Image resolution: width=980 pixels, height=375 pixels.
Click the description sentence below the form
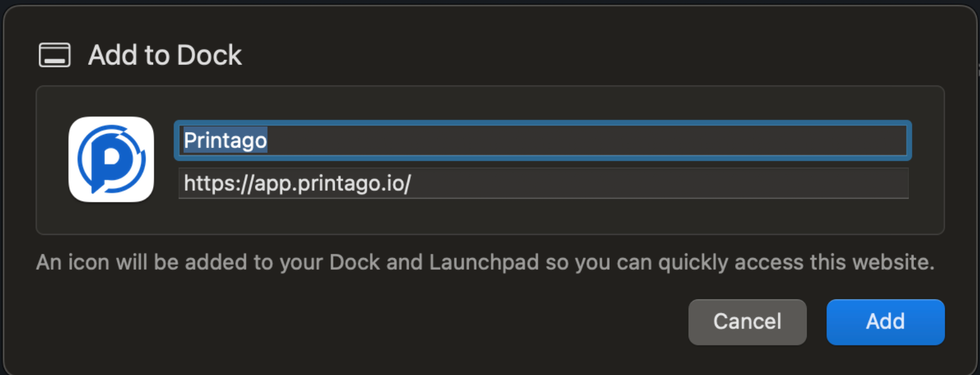tap(485, 262)
